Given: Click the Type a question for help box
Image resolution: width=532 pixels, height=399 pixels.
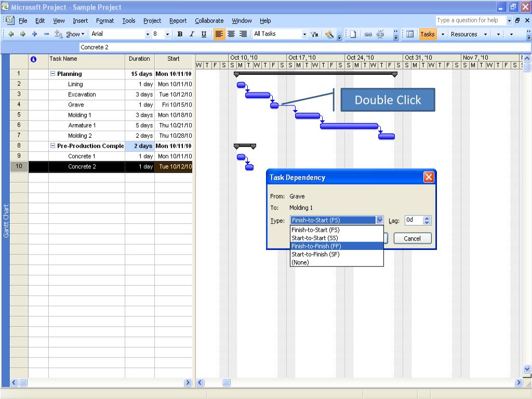Looking at the screenshot, I should [x=471, y=20].
